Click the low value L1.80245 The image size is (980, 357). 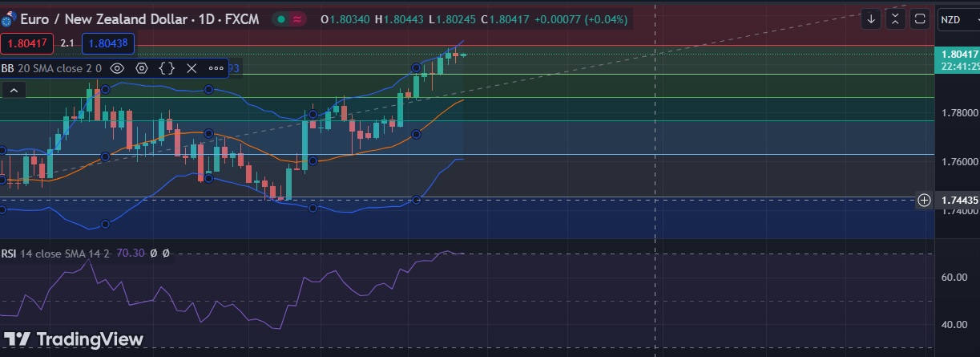point(452,19)
